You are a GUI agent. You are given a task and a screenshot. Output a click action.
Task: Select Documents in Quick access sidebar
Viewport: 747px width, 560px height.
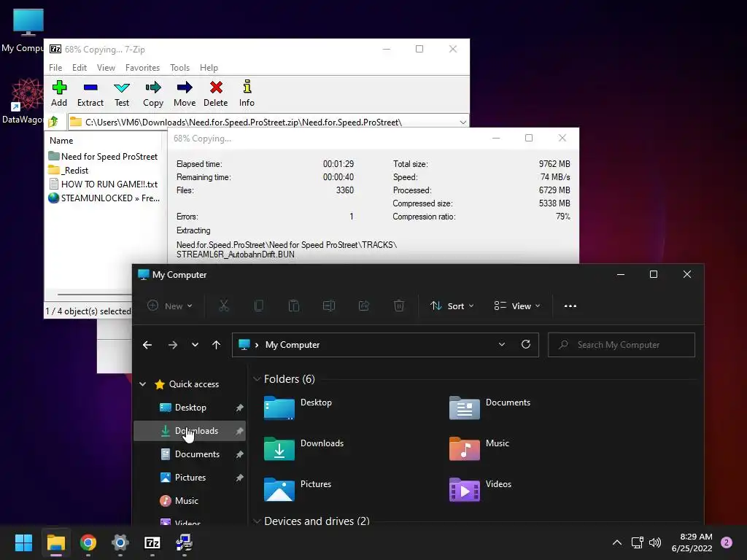click(x=190, y=454)
